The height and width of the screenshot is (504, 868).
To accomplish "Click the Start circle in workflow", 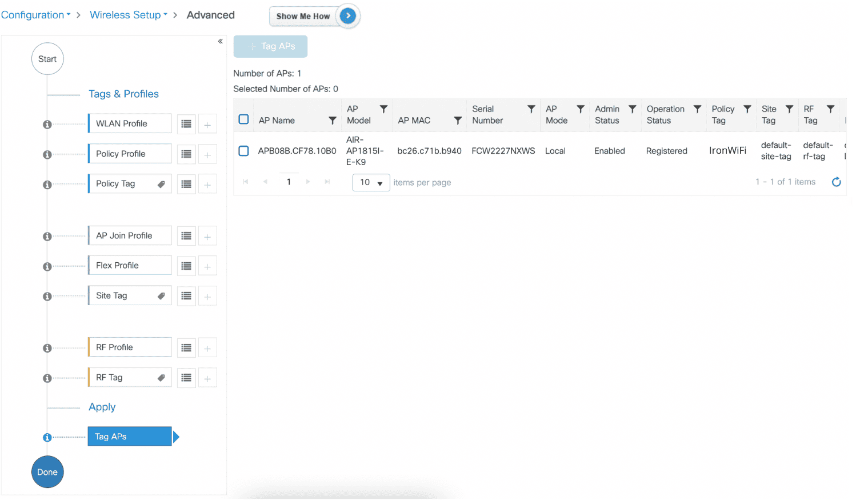I will click(x=47, y=59).
